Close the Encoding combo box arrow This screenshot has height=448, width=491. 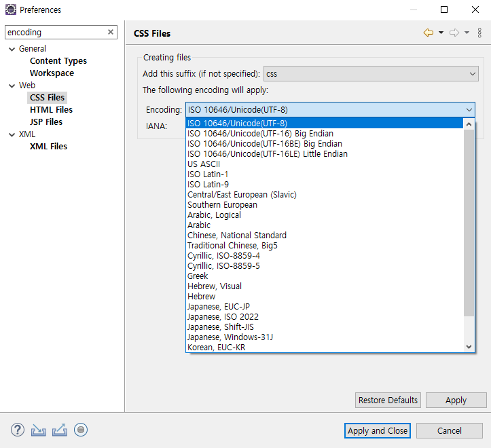469,110
